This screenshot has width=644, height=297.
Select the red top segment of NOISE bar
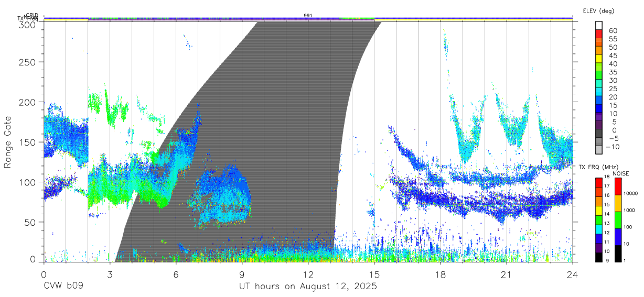coord(617,186)
